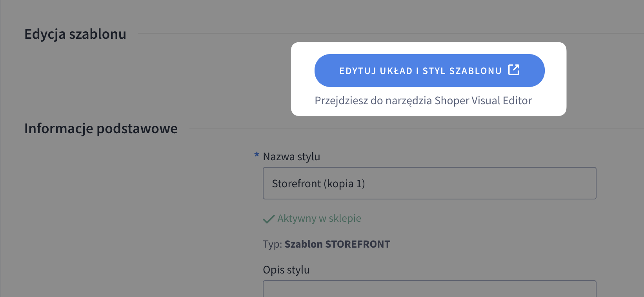Click the Storefront (kopia 1) text in the name field
Viewport: 644px width, 297px height.
pyautogui.click(x=318, y=183)
